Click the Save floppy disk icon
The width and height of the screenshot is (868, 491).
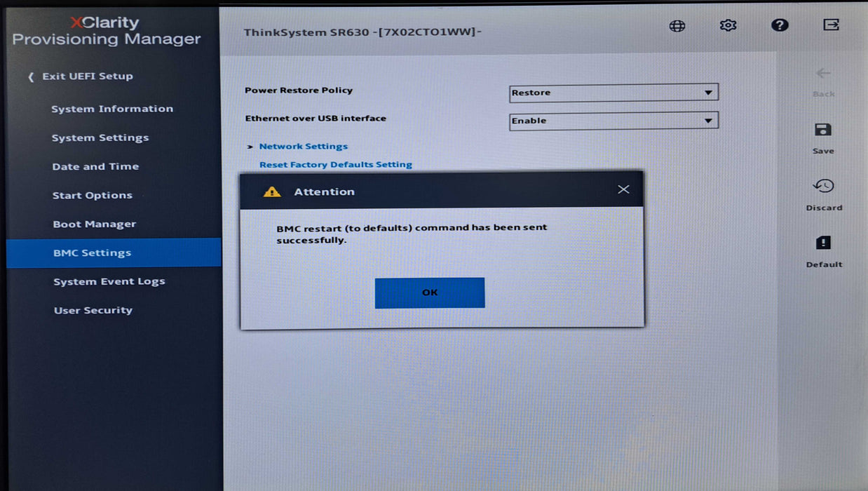click(823, 130)
